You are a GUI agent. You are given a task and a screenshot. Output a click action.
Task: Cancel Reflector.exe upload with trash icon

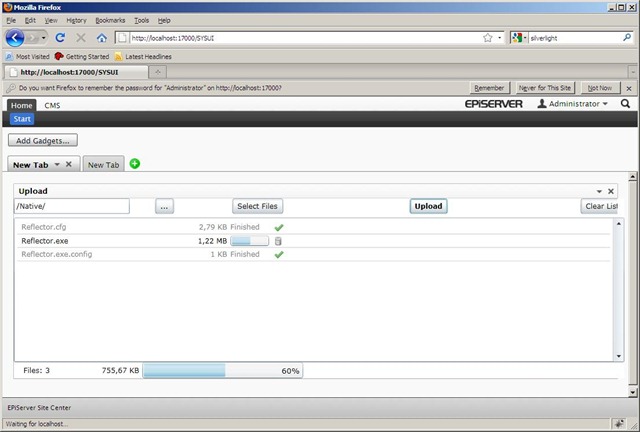[x=279, y=241]
